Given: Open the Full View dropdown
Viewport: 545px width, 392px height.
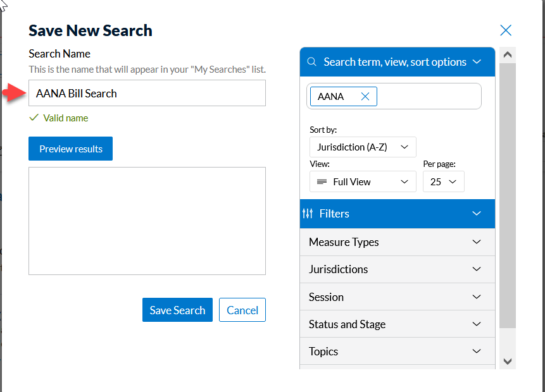Looking at the screenshot, I should pyautogui.click(x=363, y=181).
